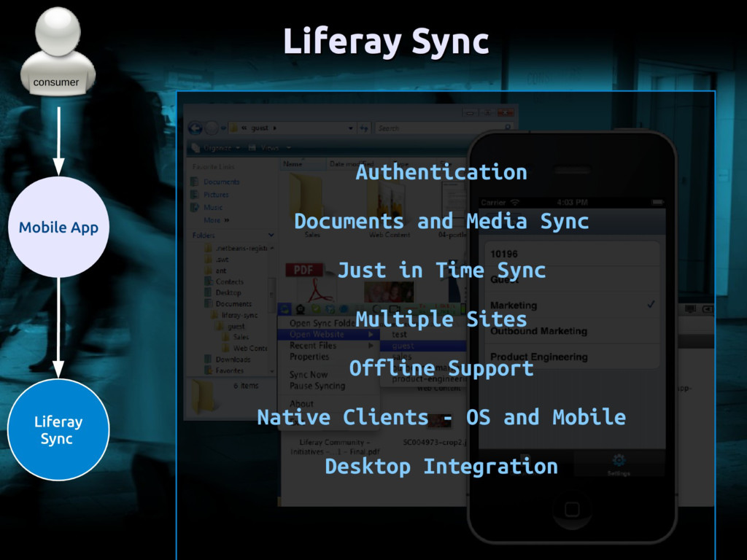747x560 pixels.
Task: Click the Liferay Sync tray icon
Action: [285, 309]
